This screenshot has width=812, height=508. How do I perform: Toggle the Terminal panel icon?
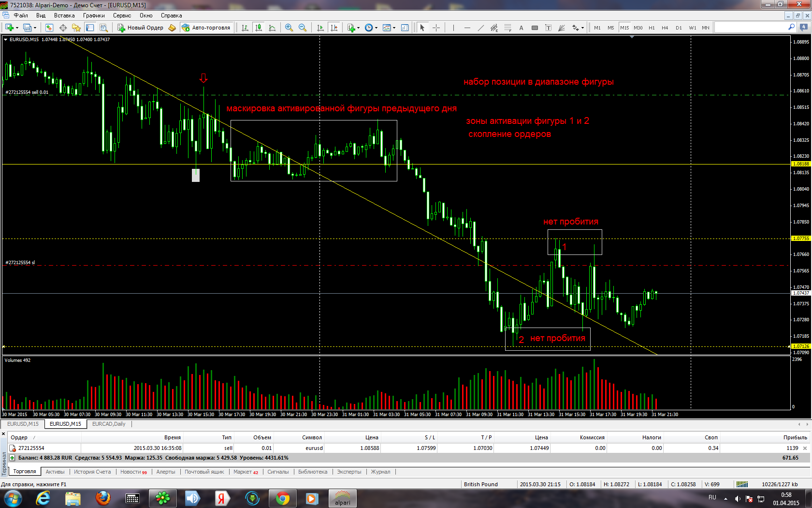pyautogui.click(x=90, y=28)
